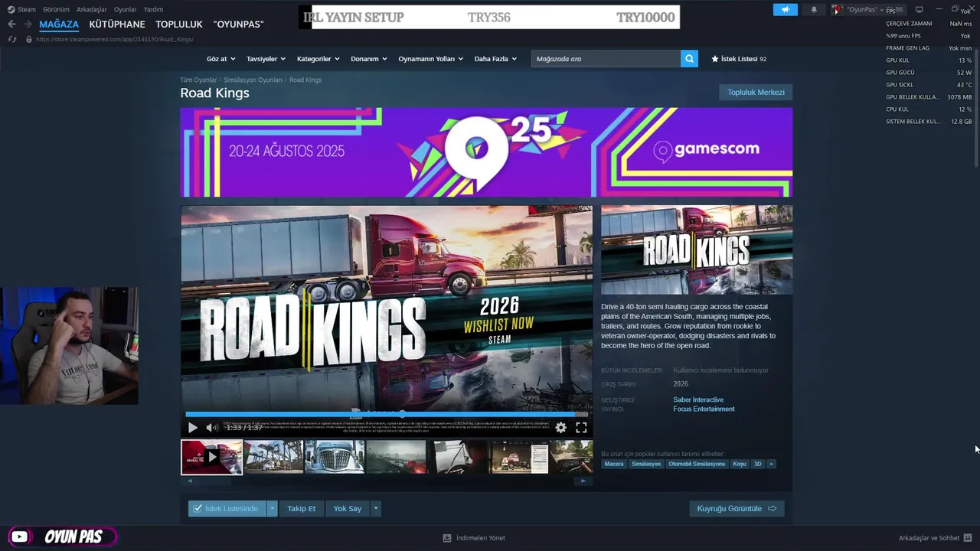This screenshot has height=551, width=980.
Task: Play the trailer video
Action: [x=192, y=428]
